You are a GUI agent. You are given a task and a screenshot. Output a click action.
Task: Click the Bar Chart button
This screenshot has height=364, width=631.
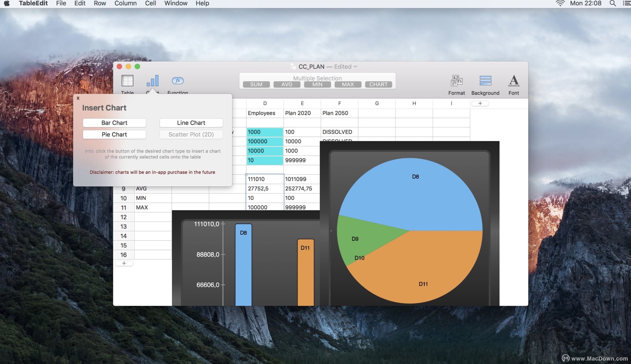[114, 122]
